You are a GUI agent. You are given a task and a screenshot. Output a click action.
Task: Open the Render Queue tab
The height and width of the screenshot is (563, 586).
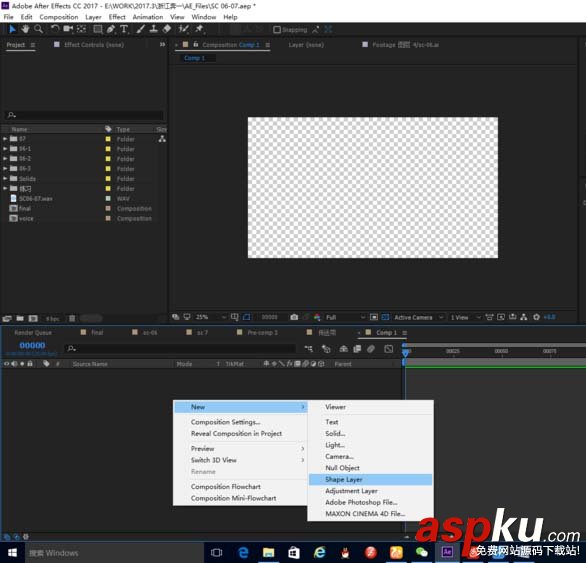[33, 332]
